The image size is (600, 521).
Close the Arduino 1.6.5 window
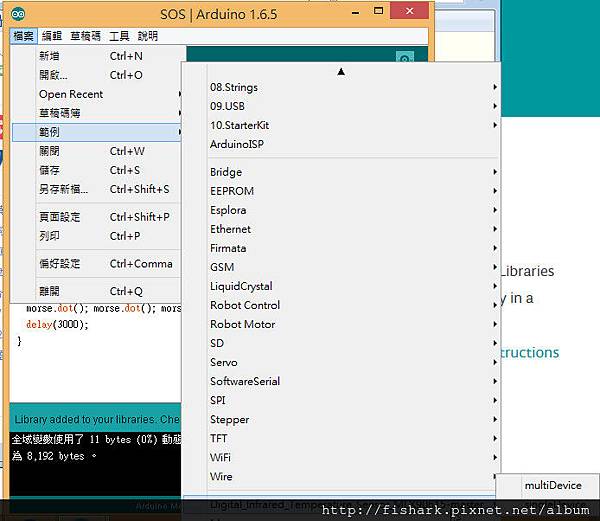409,11
